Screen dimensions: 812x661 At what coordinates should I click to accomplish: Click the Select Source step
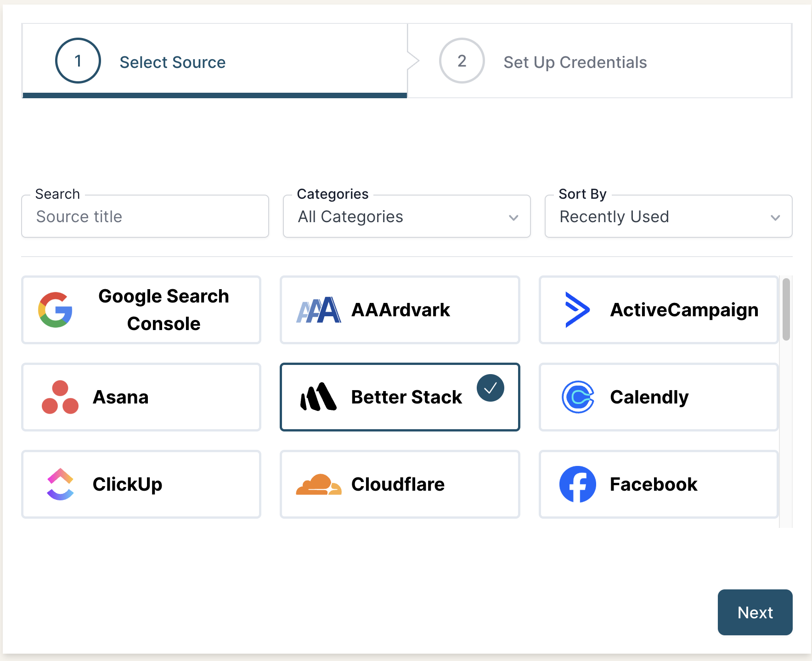tap(173, 62)
